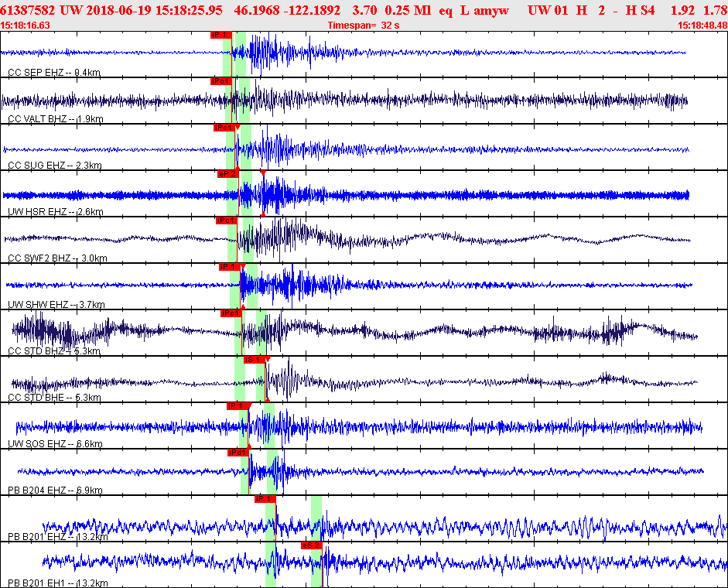
Task: Click the PB B201 EH1 station label
Action: click(57, 583)
